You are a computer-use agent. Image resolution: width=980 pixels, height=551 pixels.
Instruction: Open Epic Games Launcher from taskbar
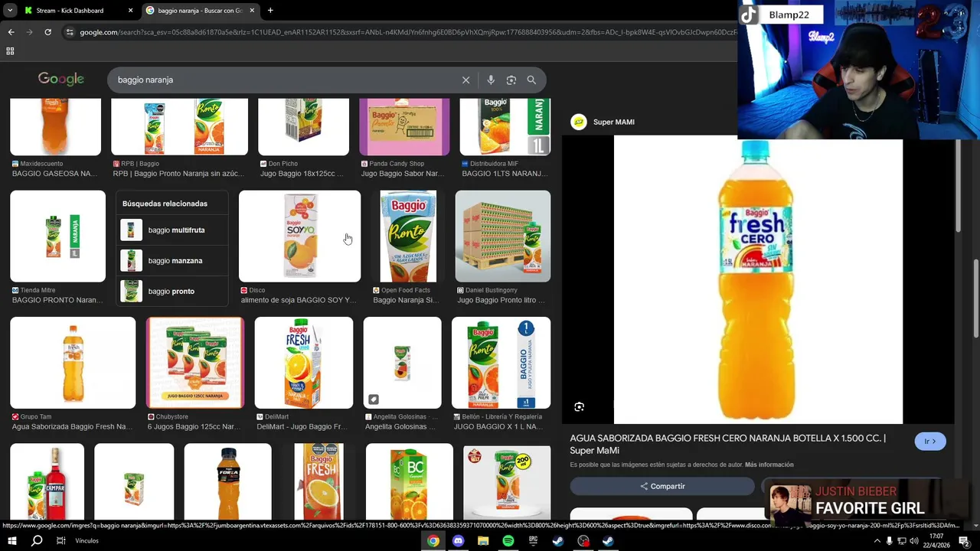point(533,541)
